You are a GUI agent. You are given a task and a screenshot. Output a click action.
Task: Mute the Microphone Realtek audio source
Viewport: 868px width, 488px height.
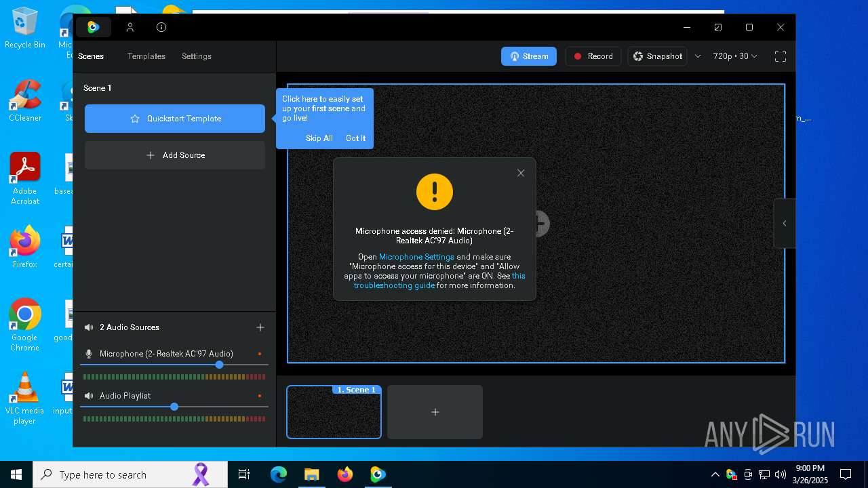[x=89, y=354]
